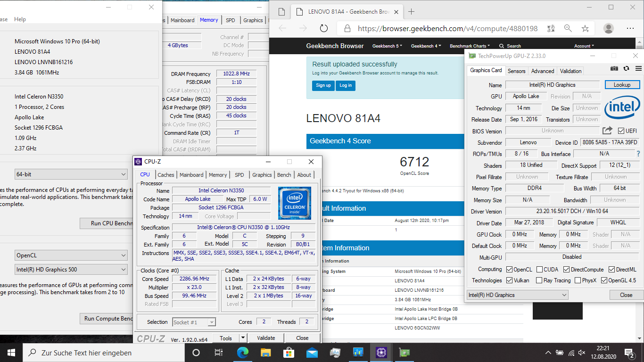Click the GPU-Z taskbar icon
Image resolution: width=644 pixels, height=362 pixels.
pos(404,352)
